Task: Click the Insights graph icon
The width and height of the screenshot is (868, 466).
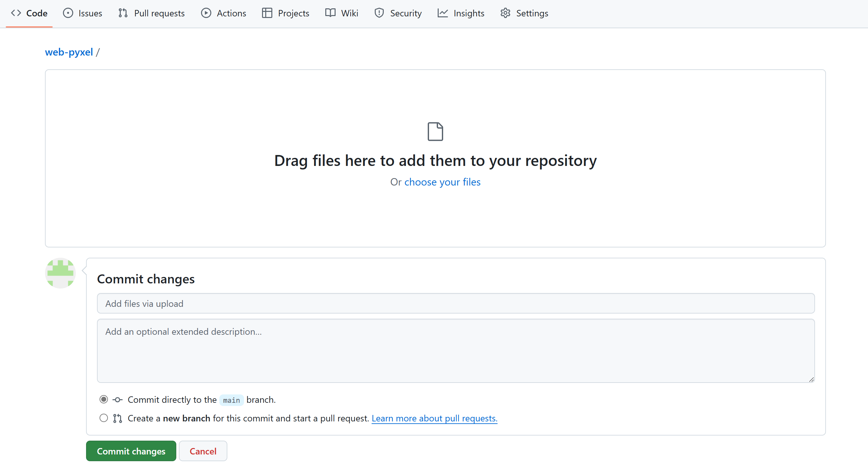Action: (x=443, y=13)
